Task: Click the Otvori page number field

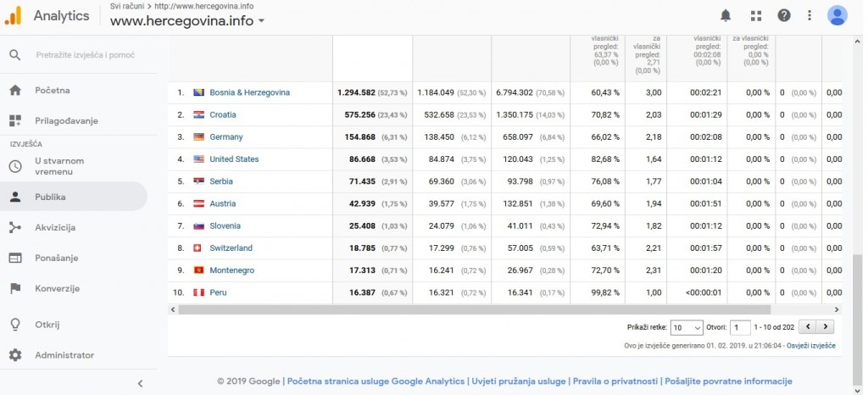Action: pyautogui.click(x=740, y=327)
